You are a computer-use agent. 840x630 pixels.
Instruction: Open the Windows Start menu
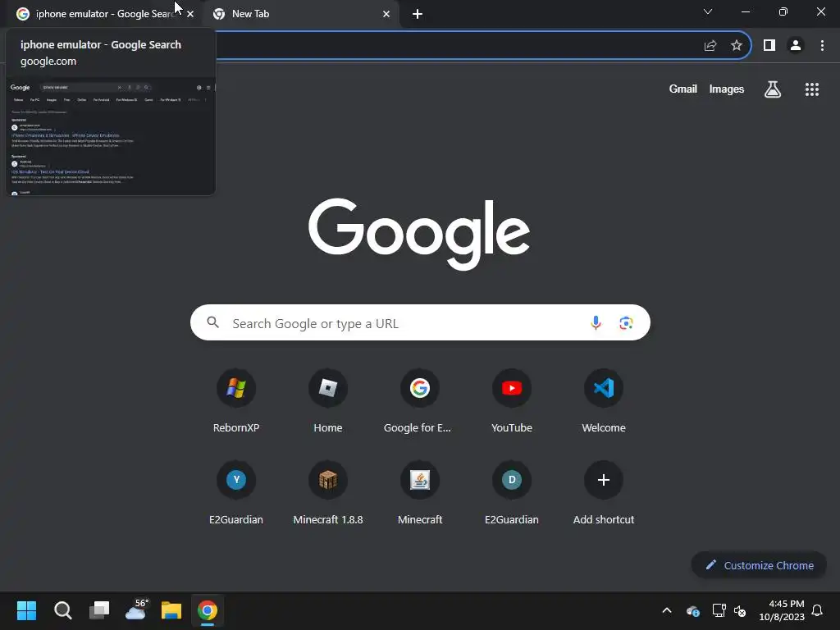[26, 610]
